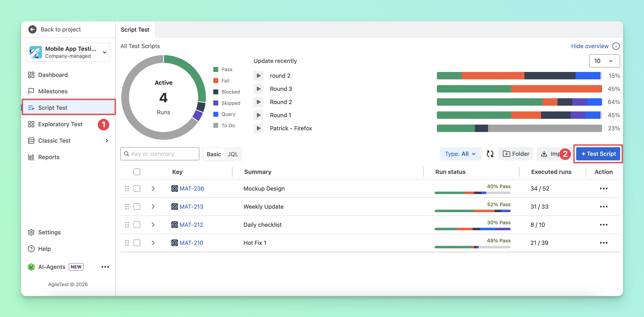Open the more options dots beside AI-Agents
Image resolution: width=644 pixels, height=317 pixels.
105,267
